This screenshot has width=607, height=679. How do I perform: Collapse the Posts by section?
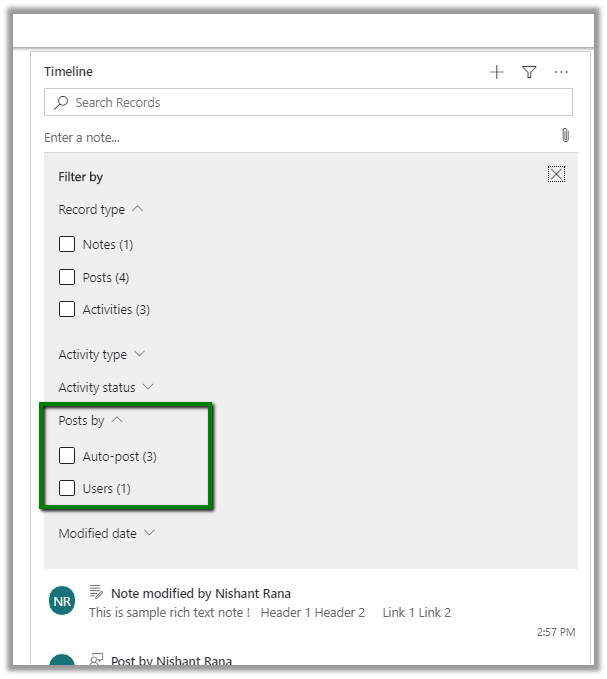point(117,421)
